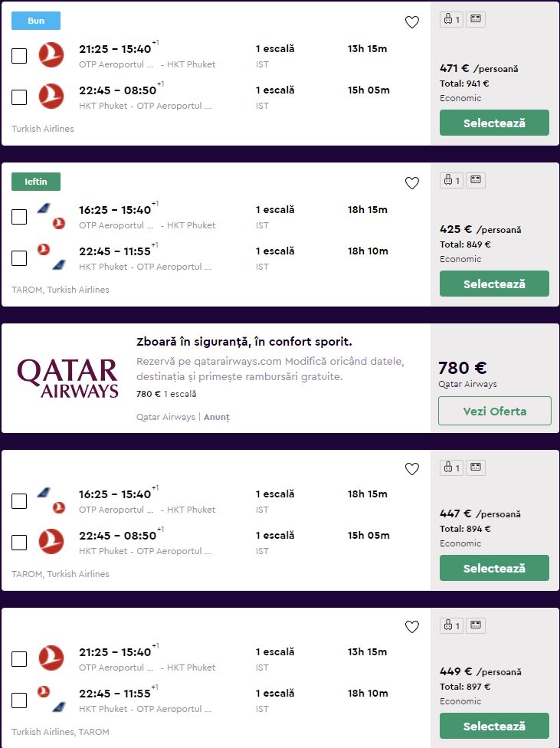Click the baggage icon on the 447 € offer
This screenshot has height=748, width=560.
pos(451,467)
